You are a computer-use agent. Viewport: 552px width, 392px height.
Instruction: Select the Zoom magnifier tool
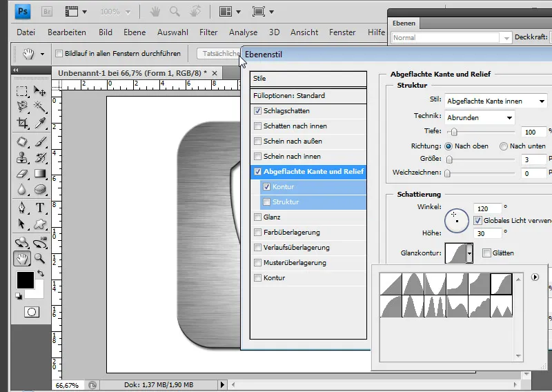[x=40, y=259]
